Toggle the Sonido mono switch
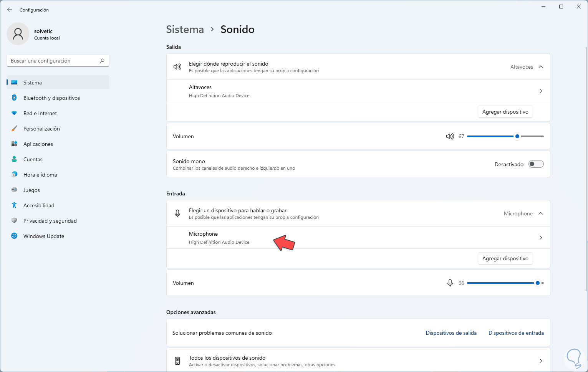588x372 pixels. 536,164
